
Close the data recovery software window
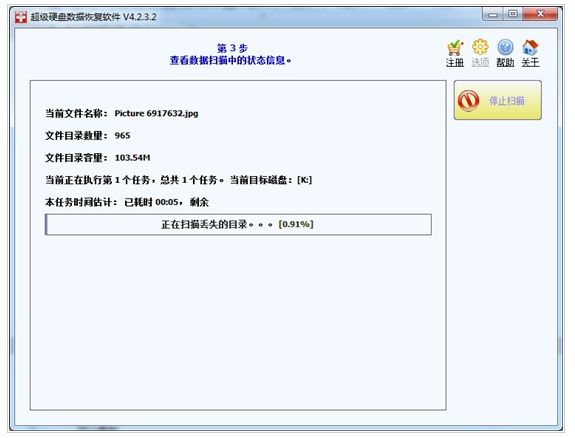point(540,14)
